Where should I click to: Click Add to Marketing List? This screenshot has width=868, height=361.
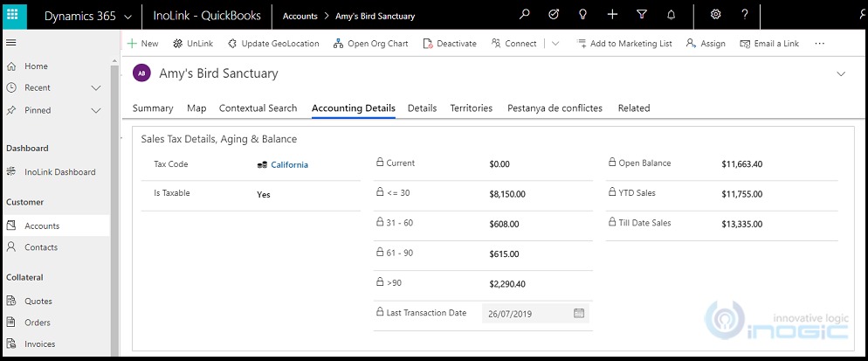(623, 43)
